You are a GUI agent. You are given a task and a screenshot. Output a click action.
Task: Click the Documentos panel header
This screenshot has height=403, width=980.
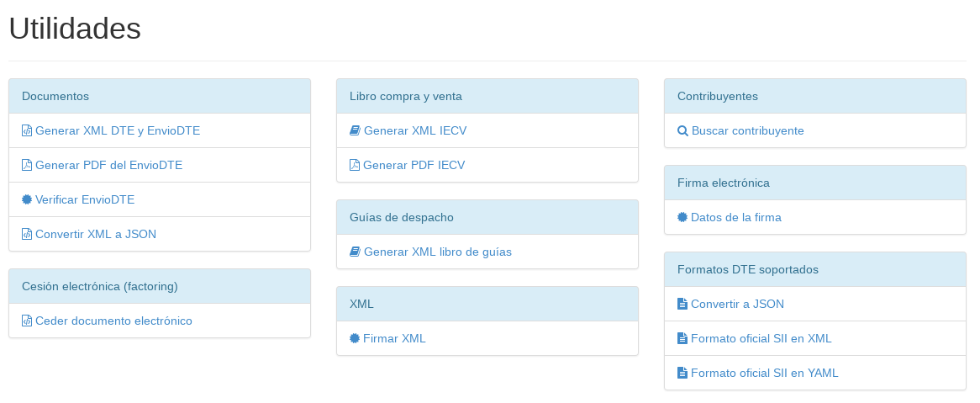tap(160, 97)
